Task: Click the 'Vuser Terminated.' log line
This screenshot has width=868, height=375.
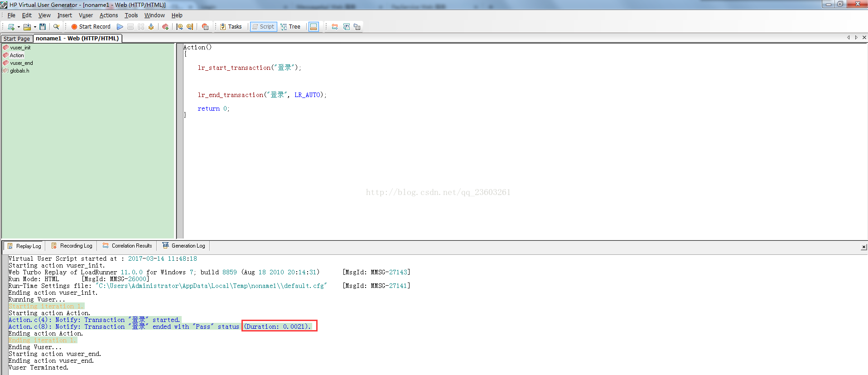Action: (x=39, y=368)
